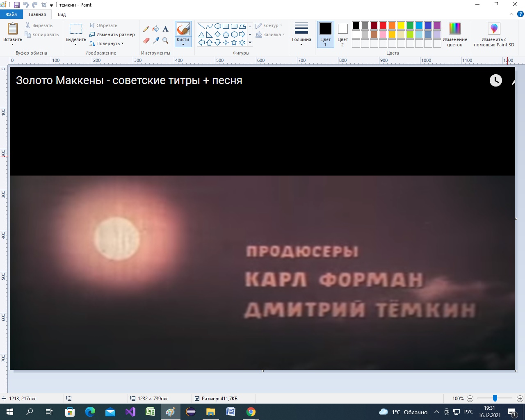
Task: Click the Обрезать crop button
Action: 103,25
